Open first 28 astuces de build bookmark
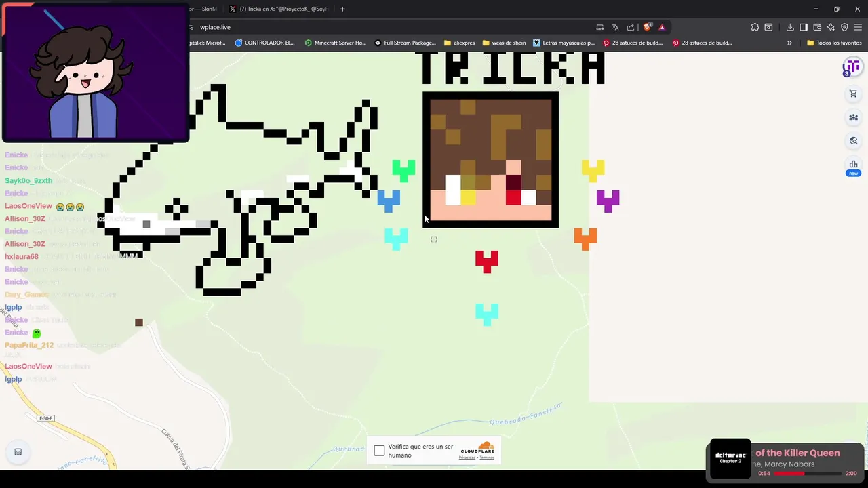The image size is (868, 488). click(633, 43)
